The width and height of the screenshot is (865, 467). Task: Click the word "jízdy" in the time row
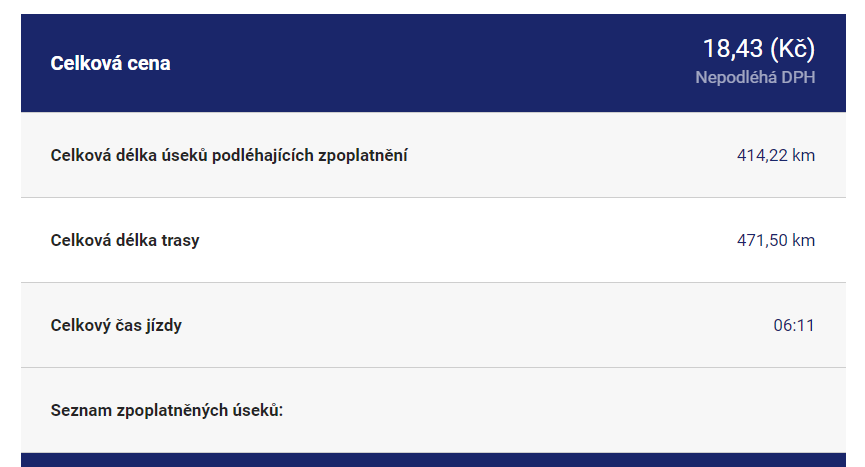(162, 325)
